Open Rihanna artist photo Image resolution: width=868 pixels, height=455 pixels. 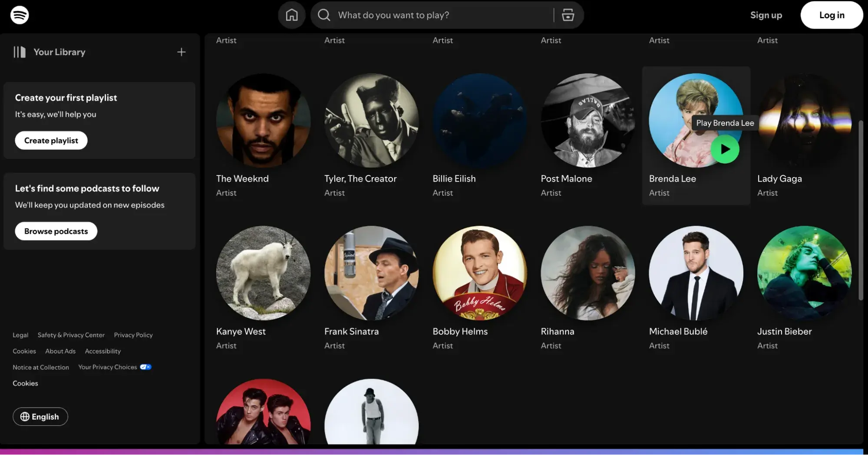pos(588,273)
